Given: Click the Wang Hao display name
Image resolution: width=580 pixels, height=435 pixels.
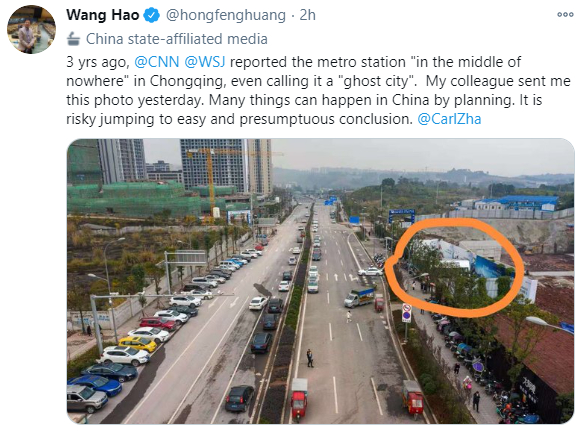Looking at the screenshot, I should [102, 15].
